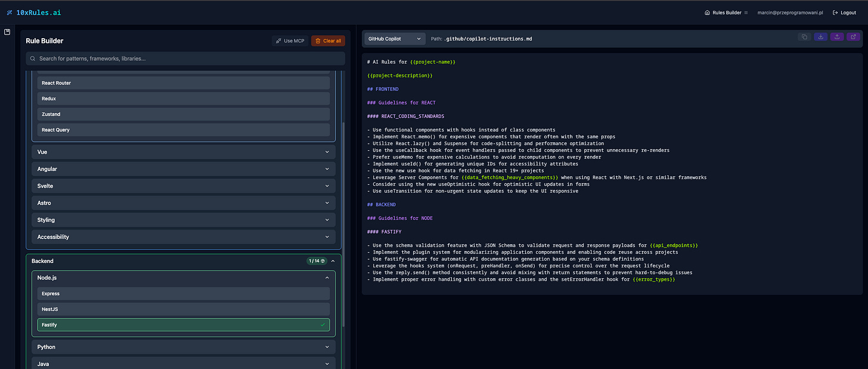Open the collections sidebar panel icon
Viewport: 868px width, 369px height.
[7, 32]
